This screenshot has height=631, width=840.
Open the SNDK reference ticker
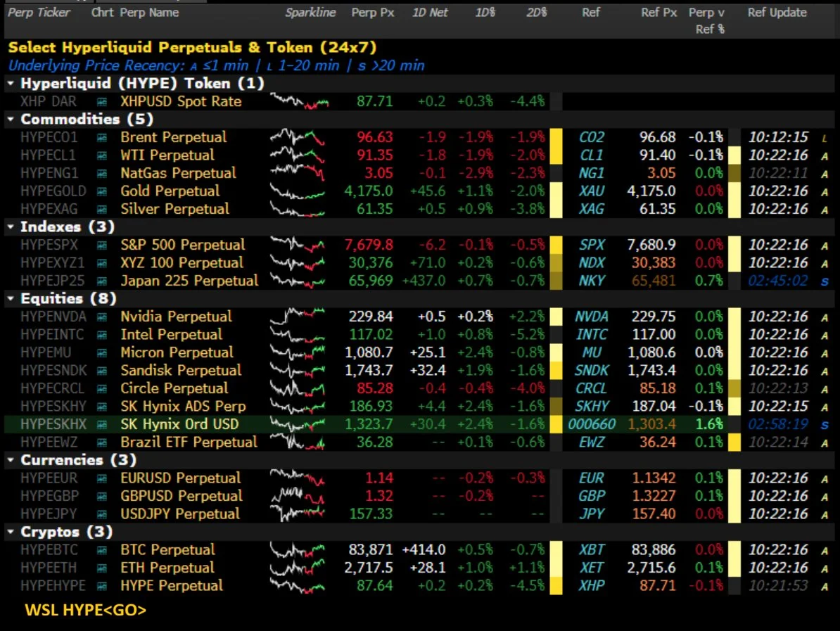592,371
